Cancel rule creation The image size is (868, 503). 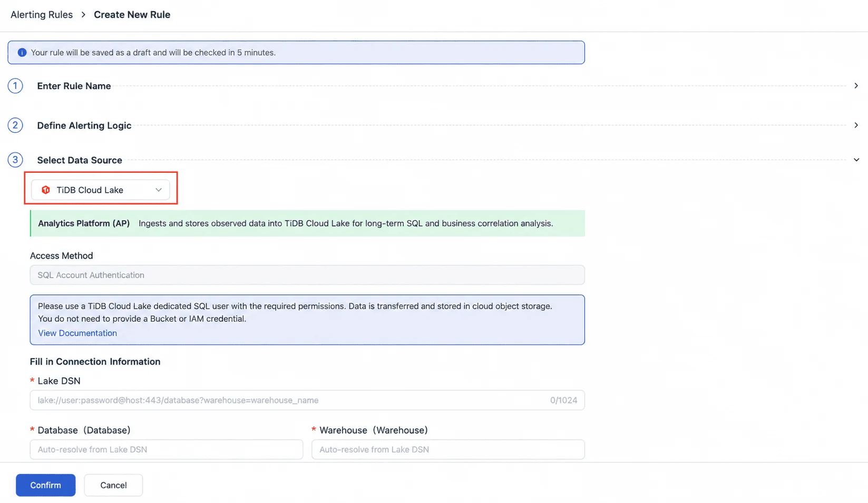(x=113, y=485)
